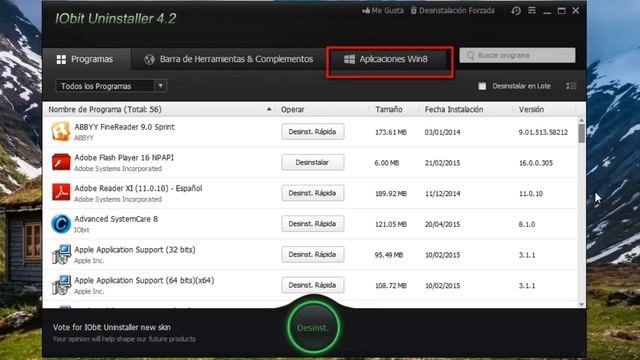Open the restore history icon in title bar
640x360 pixels.
[516, 11]
